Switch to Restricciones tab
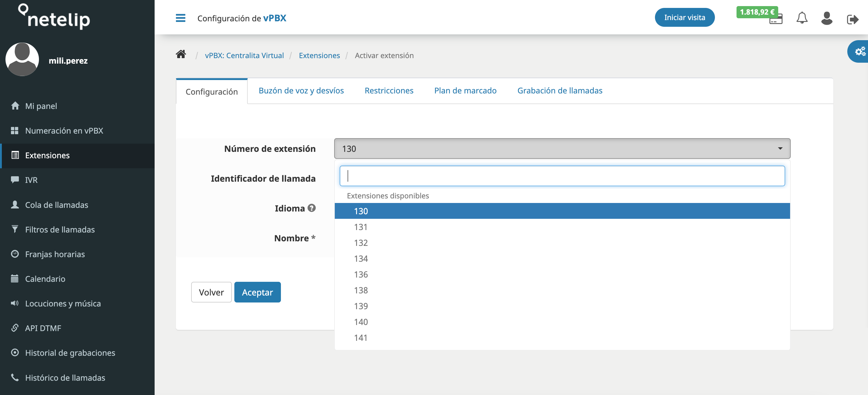The width and height of the screenshot is (868, 395). click(x=389, y=90)
